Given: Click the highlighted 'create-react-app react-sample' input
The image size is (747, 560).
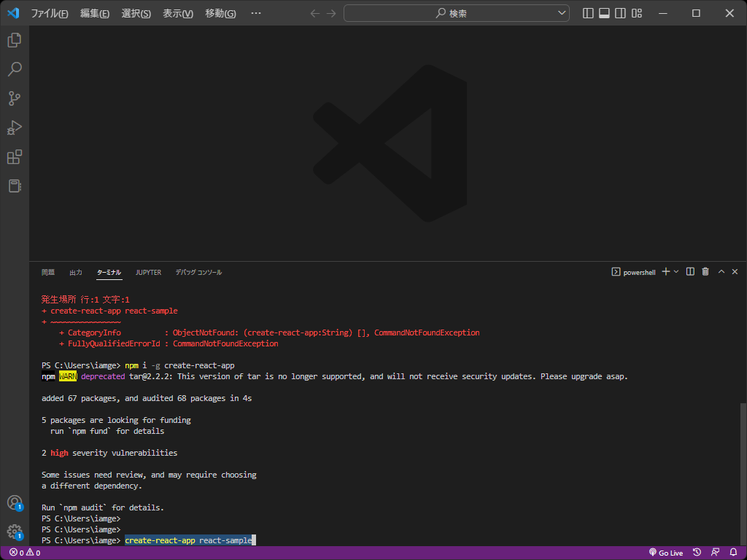Looking at the screenshot, I should click(189, 540).
